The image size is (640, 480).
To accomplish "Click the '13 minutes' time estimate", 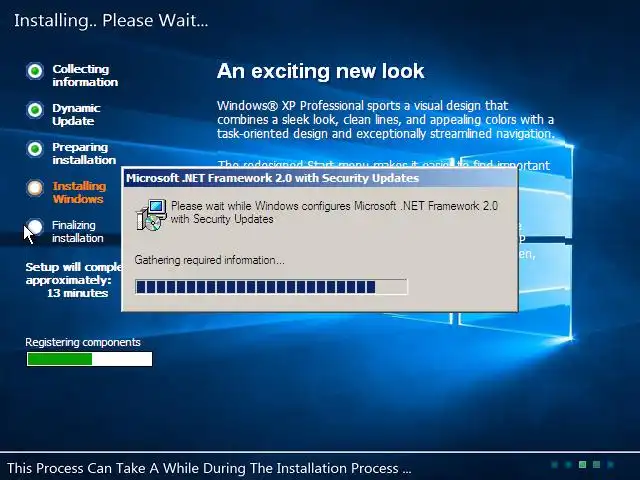I will 78,293.
